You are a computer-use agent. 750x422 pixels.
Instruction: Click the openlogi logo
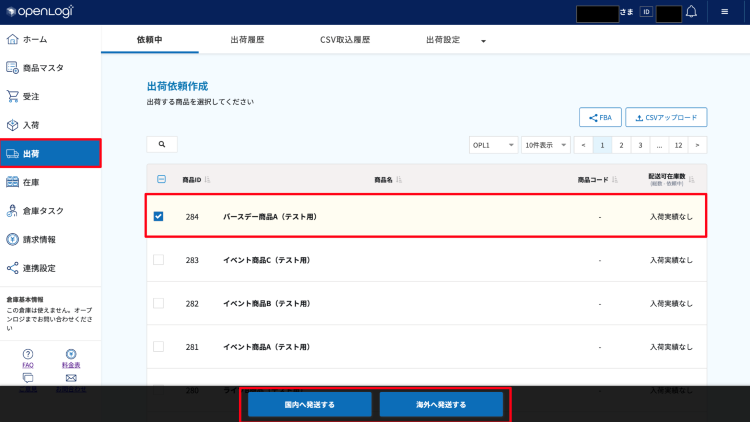tap(40, 11)
